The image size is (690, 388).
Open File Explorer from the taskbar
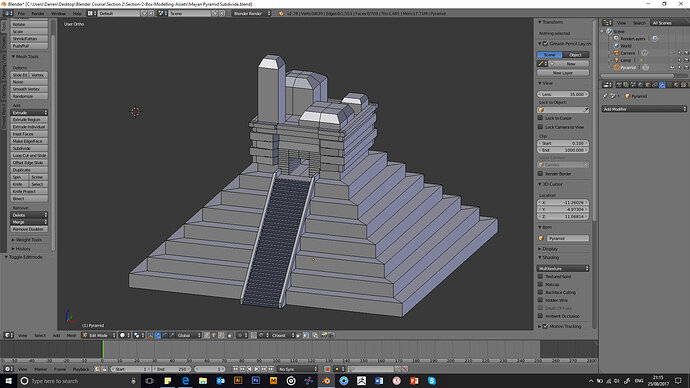click(x=203, y=381)
